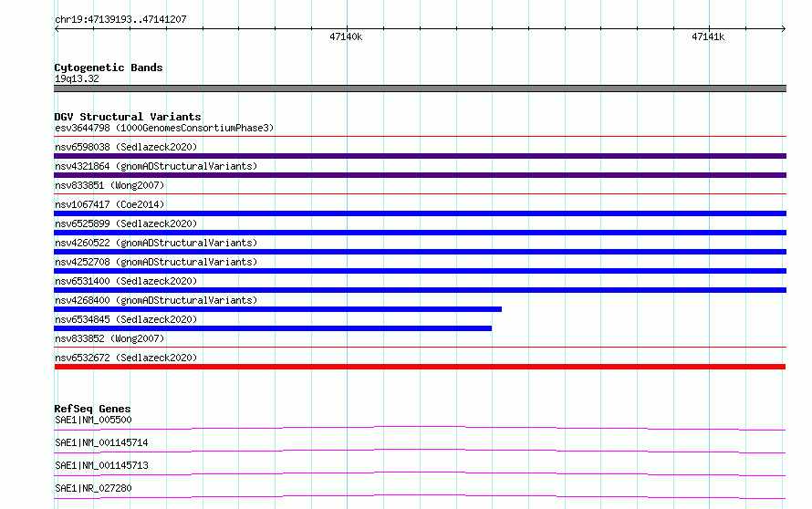The width and height of the screenshot is (812, 509).
Task: Select nsv833852 (Wong2007) label
Action: (x=109, y=338)
